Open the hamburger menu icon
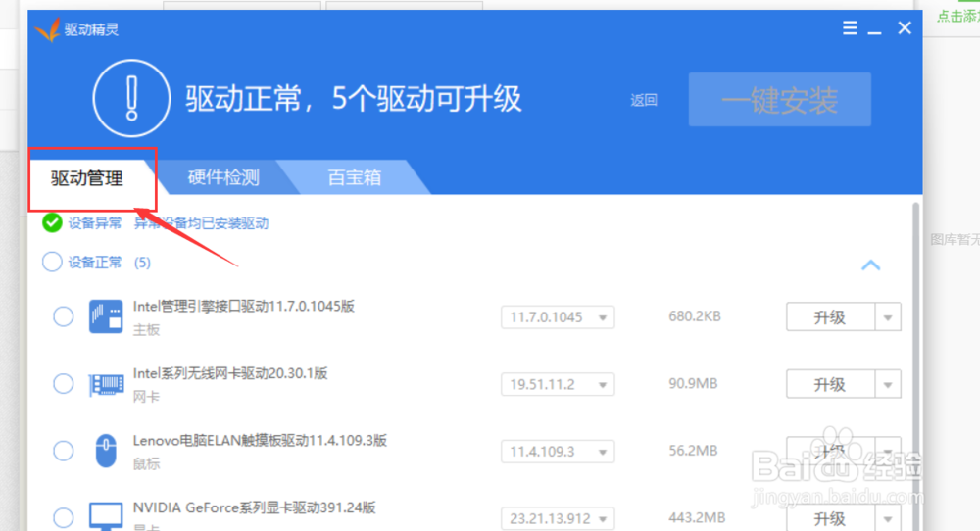 pyautogui.click(x=850, y=27)
